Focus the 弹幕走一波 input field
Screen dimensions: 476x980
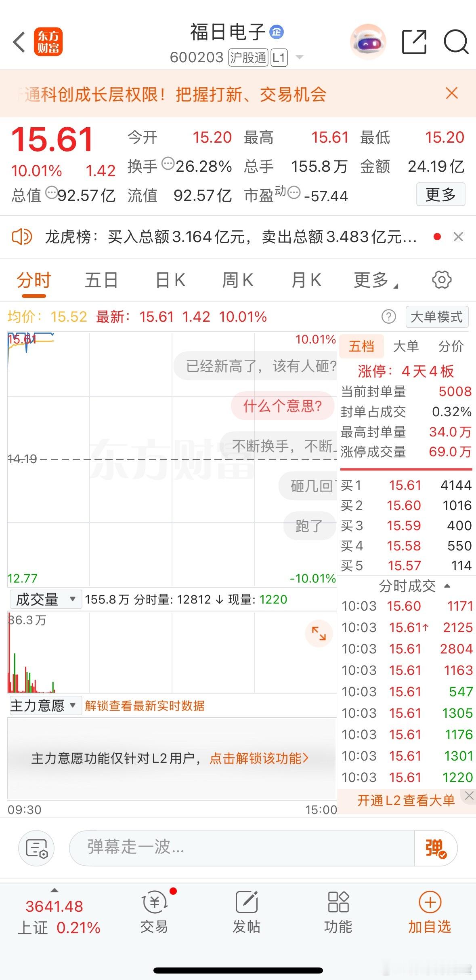(242, 848)
